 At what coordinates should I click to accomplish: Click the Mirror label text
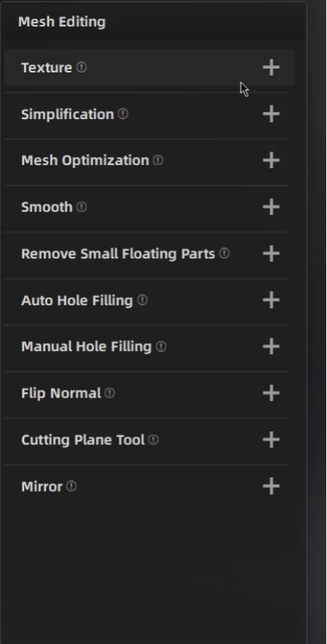click(x=42, y=487)
